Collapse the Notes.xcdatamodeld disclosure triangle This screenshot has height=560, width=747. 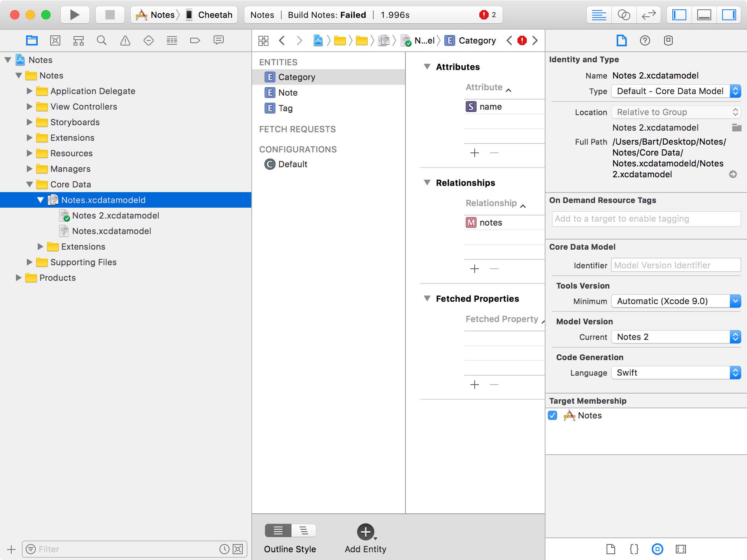pos(40,200)
